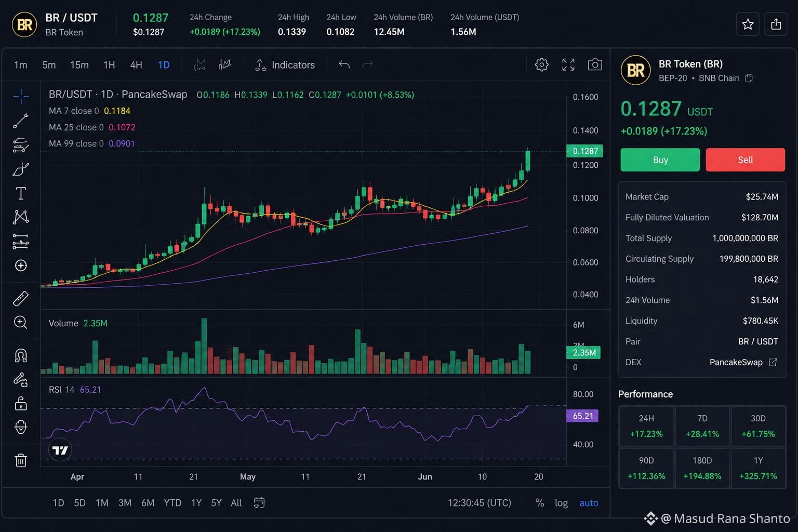
Task: Set bottom date range to 6M
Action: pyautogui.click(x=148, y=503)
